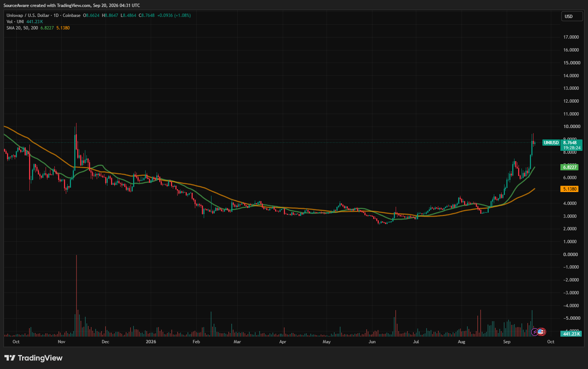Click the orange 5.1380 SMA axis tag
This screenshot has height=369, width=588.
[x=569, y=189]
